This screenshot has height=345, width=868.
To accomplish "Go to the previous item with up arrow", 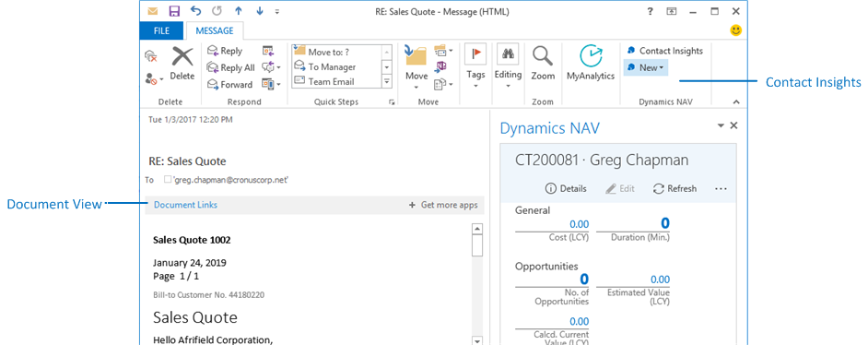I will point(239,11).
